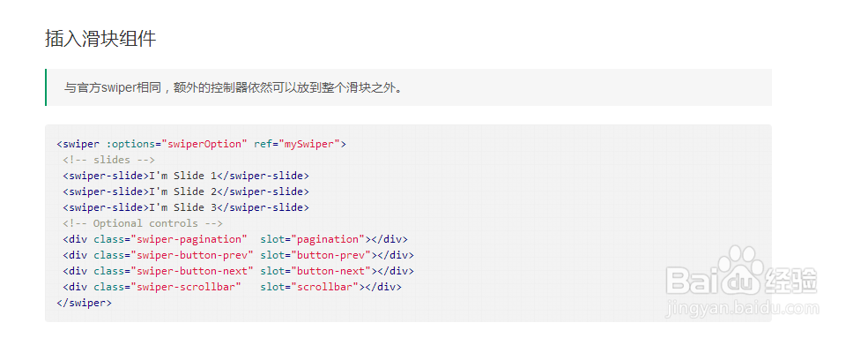Click the Optional controls comment
868x338 pixels.
(x=143, y=223)
